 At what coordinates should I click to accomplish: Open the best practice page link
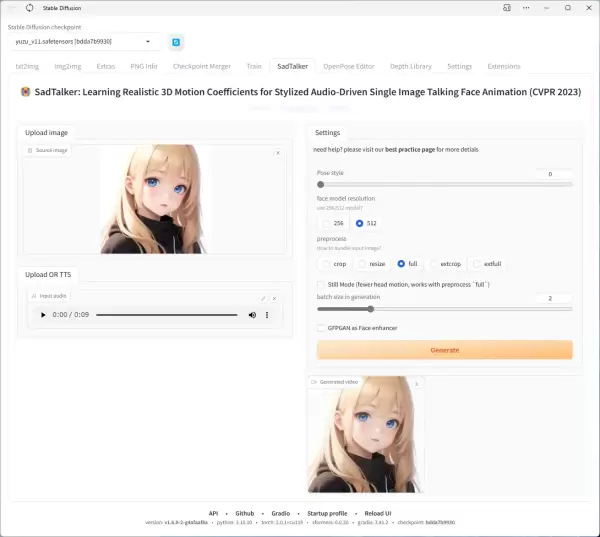[410, 150]
